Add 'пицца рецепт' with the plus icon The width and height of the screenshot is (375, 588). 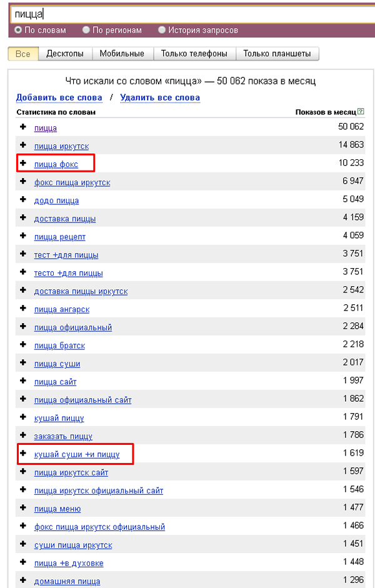pyautogui.click(x=23, y=236)
